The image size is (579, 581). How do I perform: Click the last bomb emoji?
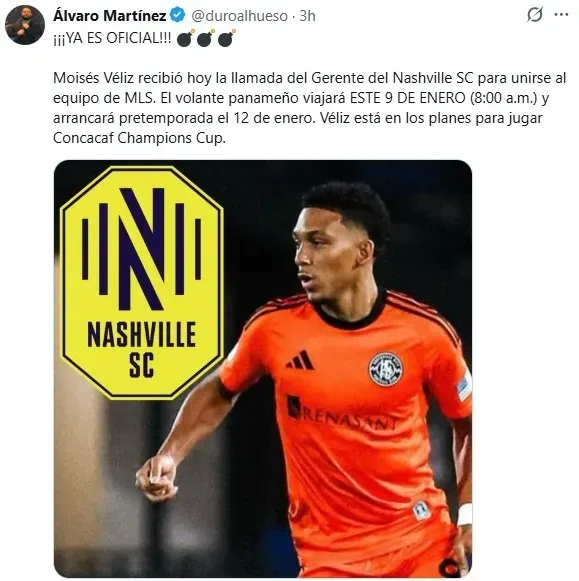point(226,38)
